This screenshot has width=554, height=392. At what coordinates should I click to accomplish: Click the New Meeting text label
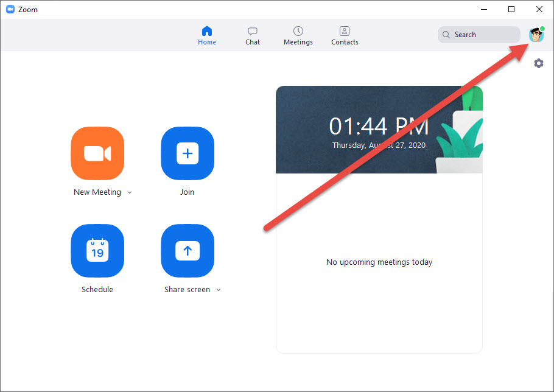[97, 192]
